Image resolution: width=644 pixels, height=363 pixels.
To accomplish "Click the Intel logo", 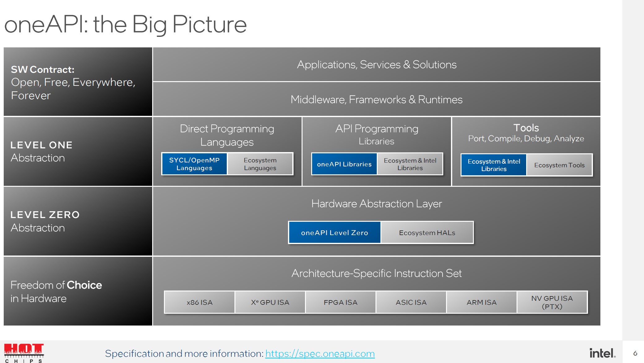I will pyautogui.click(x=602, y=353).
